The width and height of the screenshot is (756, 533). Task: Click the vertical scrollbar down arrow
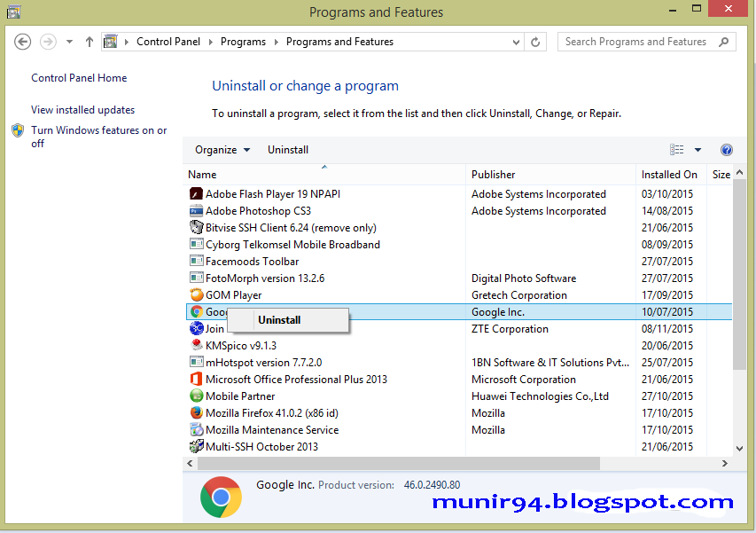[740, 449]
